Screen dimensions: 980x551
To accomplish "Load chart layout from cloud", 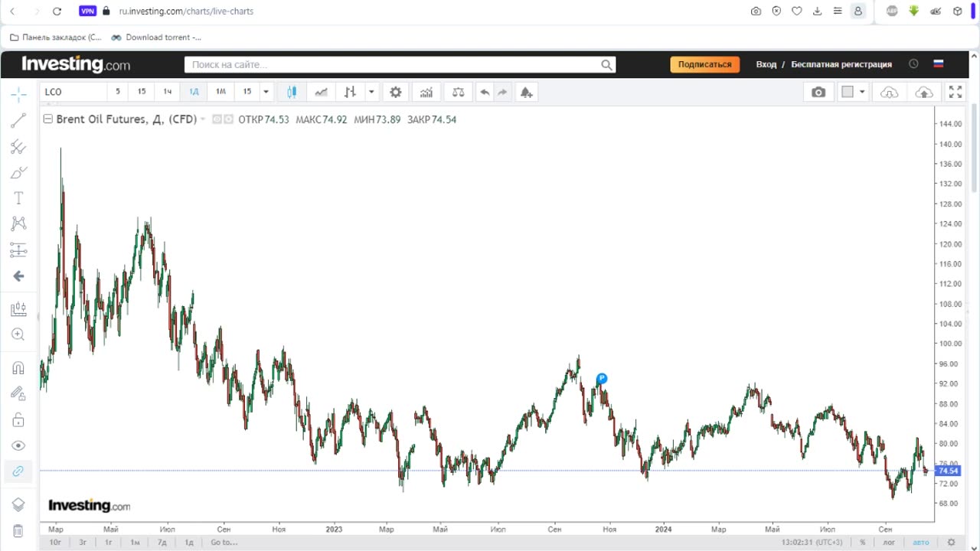I will pyautogui.click(x=890, y=92).
